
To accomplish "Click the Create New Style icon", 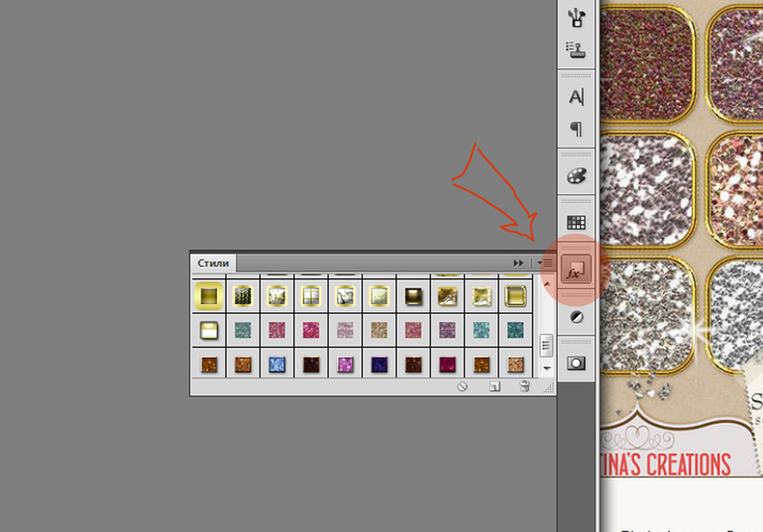I will 494,386.
